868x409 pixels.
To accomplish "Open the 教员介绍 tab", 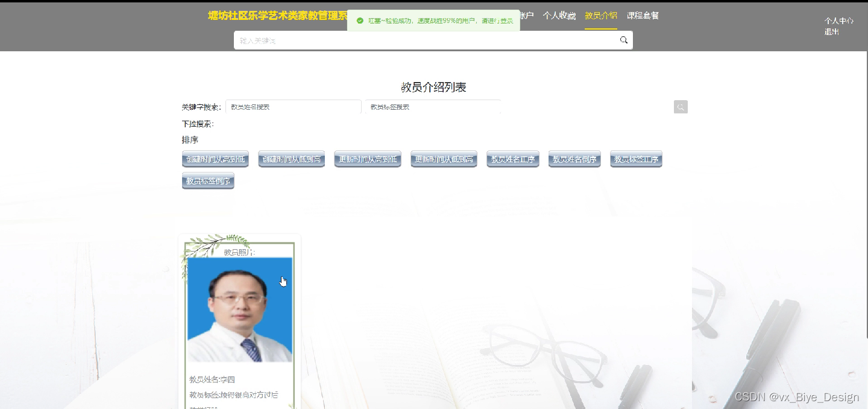I will pos(601,16).
